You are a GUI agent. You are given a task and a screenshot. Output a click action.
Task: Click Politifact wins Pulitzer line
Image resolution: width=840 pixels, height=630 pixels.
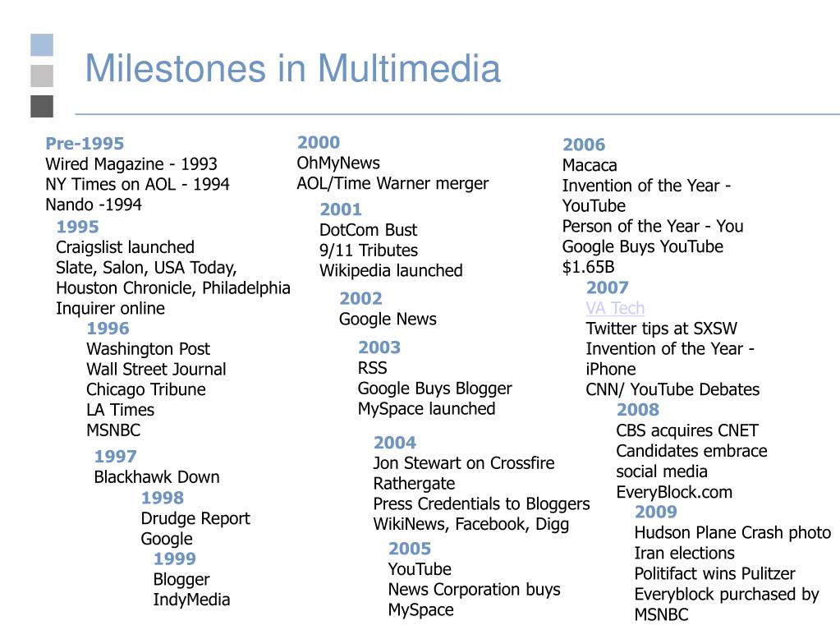(x=715, y=573)
